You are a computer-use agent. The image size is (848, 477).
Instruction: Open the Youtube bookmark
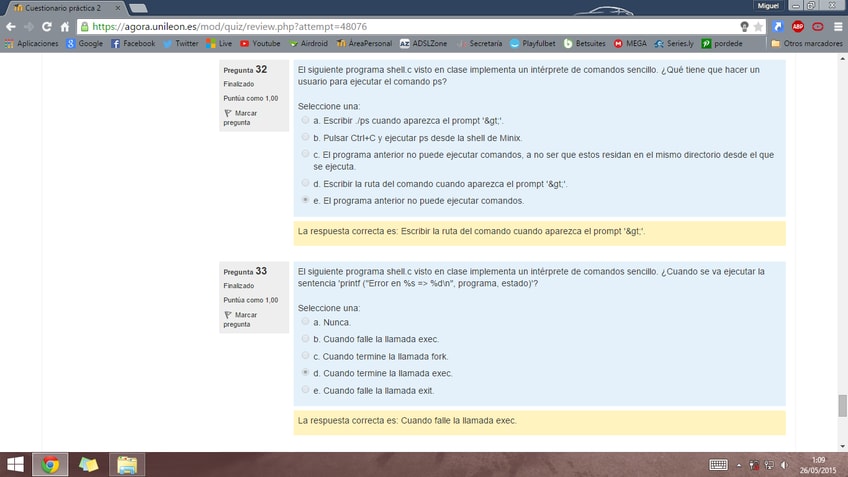[x=260, y=43]
